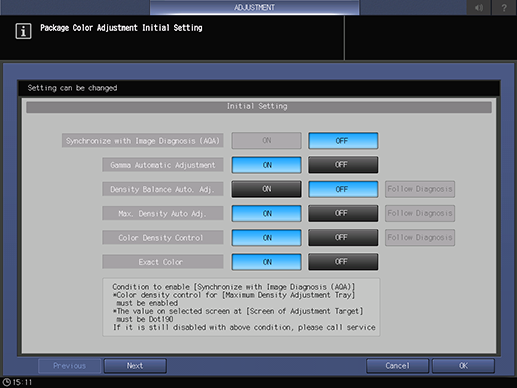Open the ADJUSTMENT tab
517x388 pixels.
click(x=254, y=7)
